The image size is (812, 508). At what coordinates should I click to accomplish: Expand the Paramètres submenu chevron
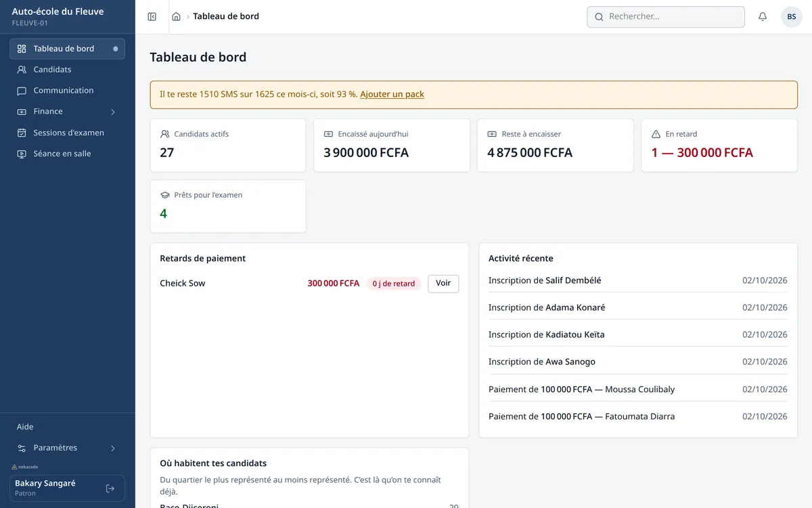[x=113, y=448]
